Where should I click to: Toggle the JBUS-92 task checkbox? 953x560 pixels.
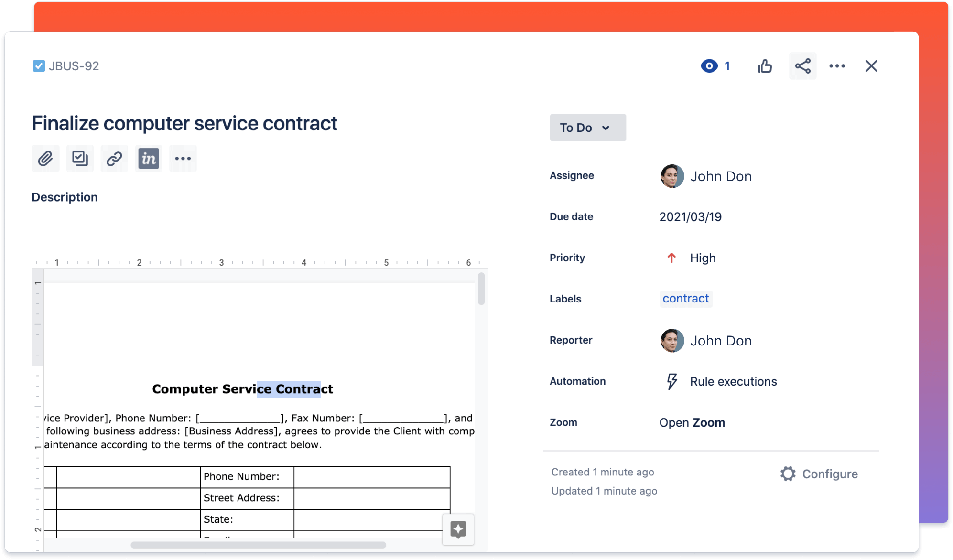click(37, 65)
